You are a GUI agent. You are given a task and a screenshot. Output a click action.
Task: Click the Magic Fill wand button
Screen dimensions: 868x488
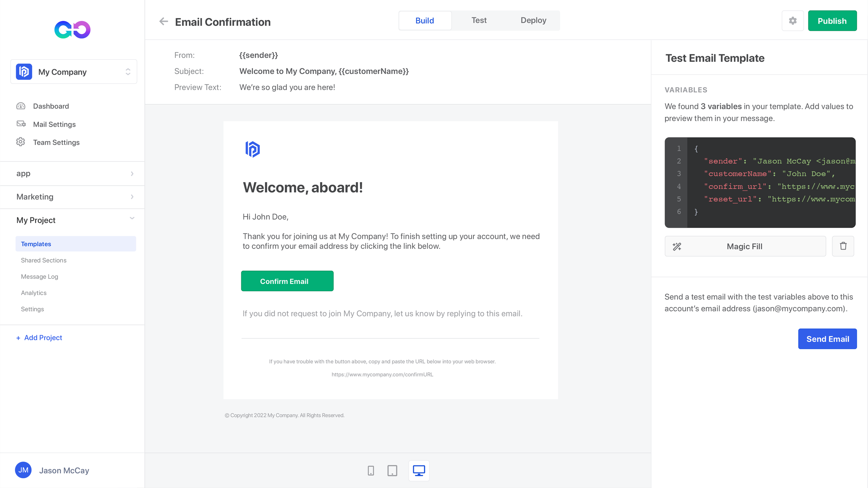(745, 246)
